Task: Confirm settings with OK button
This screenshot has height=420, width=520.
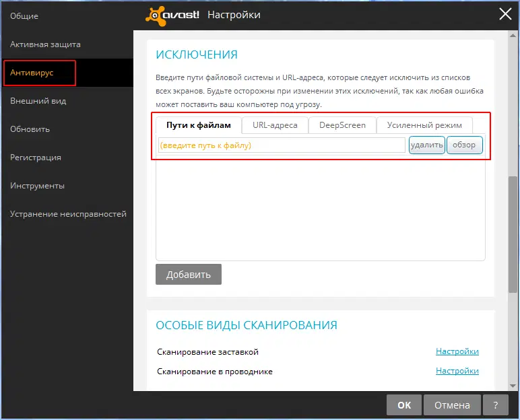Action: (x=404, y=405)
